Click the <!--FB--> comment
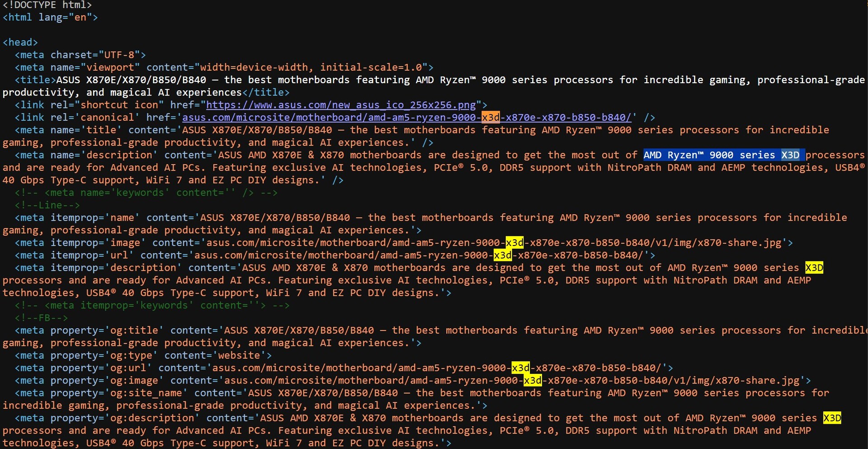This screenshot has height=449, width=868. (41, 318)
